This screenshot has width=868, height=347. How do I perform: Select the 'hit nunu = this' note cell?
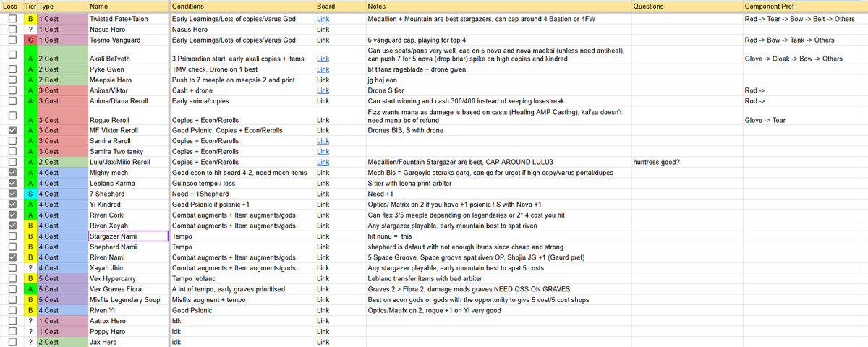[x=498, y=236]
